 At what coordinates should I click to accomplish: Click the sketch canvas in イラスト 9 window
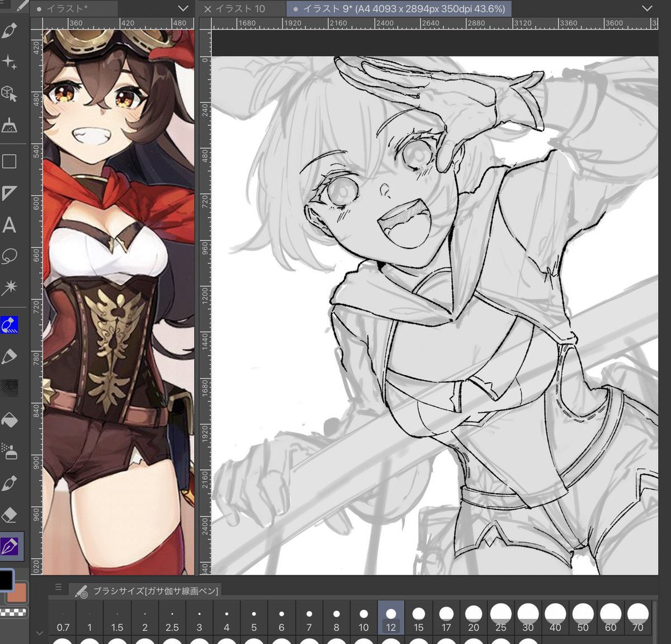tap(434, 315)
